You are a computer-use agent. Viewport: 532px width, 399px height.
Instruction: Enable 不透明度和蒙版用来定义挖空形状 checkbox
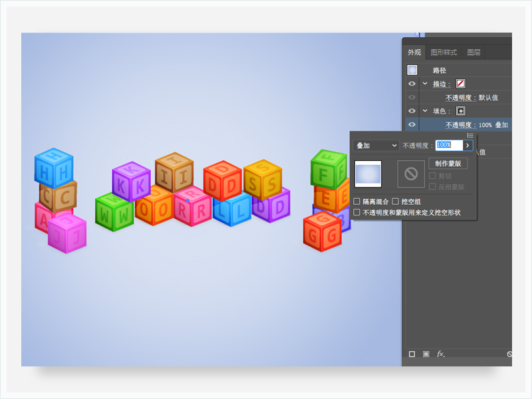(x=357, y=213)
